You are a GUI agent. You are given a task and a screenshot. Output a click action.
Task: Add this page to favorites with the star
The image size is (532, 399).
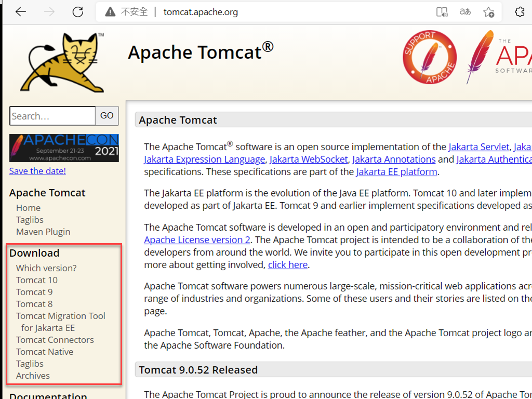(488, 11)
